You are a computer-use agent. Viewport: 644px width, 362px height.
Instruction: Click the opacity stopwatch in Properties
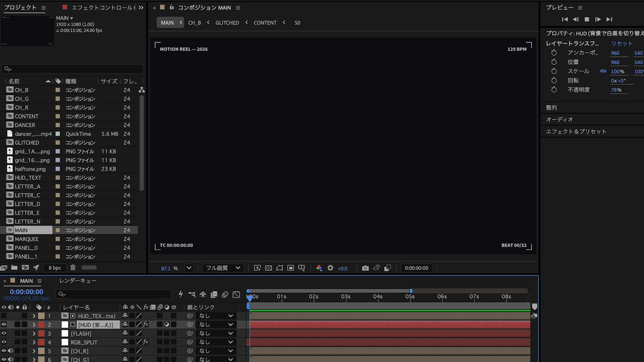(x=554, y=90)
